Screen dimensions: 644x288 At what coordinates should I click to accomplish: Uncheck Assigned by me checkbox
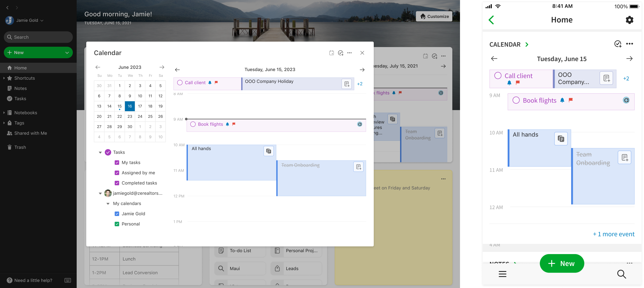117,173
